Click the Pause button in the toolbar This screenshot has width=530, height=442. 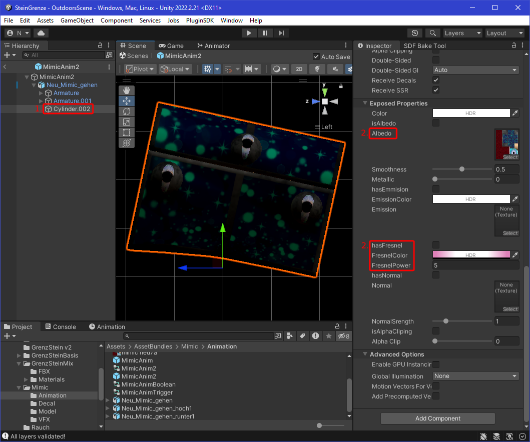[265, 33]
